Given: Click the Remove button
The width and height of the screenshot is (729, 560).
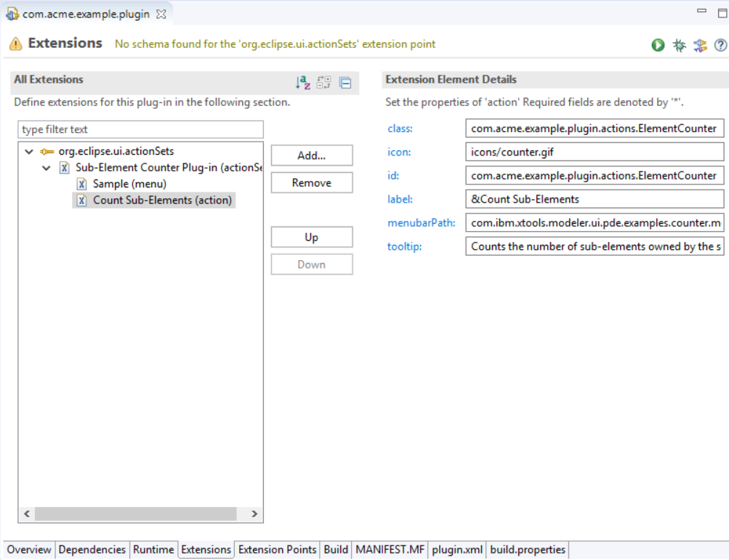Looking at the screenshot, I should (312, 183).
